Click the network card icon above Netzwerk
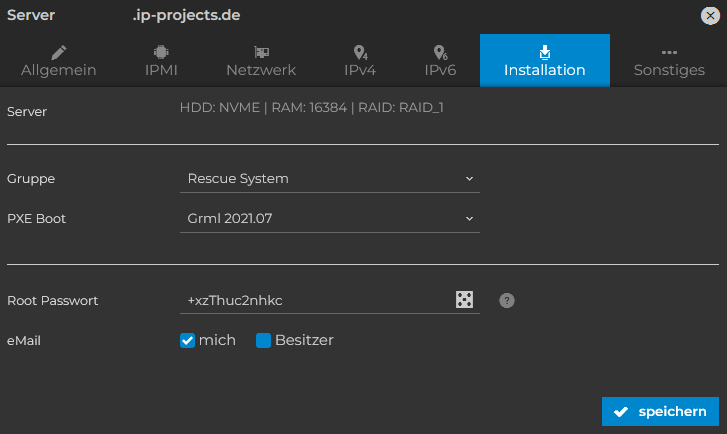727x434 pixels. [x=261, y=52]
